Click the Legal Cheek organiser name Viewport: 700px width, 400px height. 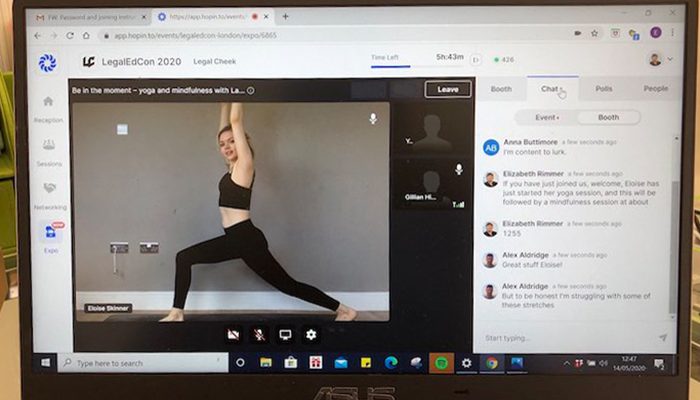pyautogui.click(x=214, y=62)
